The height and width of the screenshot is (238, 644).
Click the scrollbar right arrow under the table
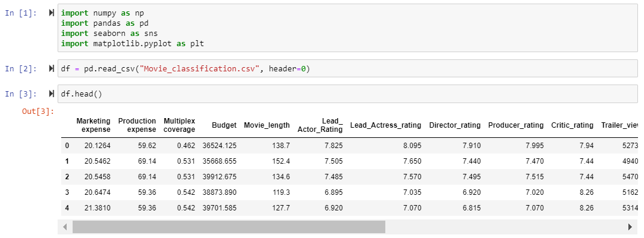(630, 227)
